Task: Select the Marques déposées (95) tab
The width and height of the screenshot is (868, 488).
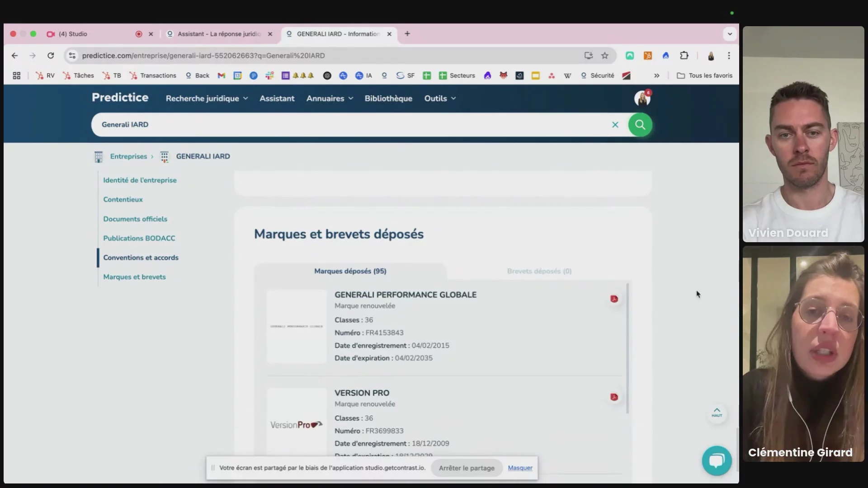Action: (350, 271)
